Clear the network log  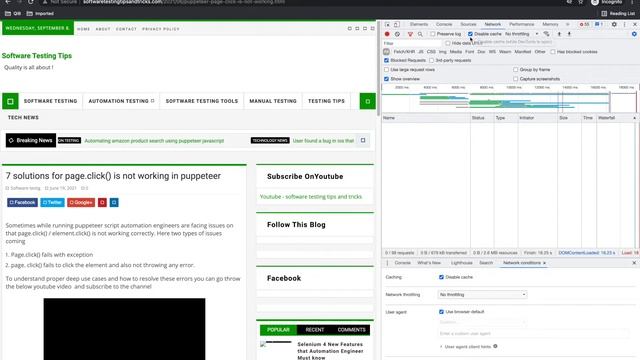(397, 34)
